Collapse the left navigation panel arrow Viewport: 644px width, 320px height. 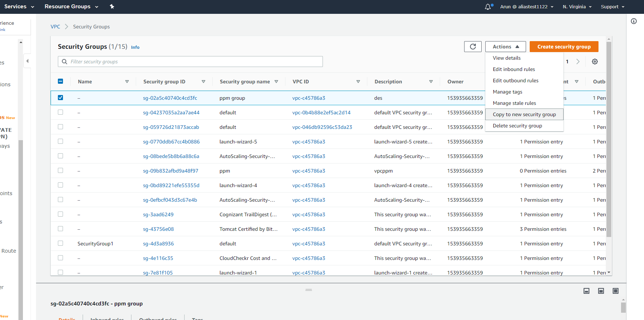(27, 61)
